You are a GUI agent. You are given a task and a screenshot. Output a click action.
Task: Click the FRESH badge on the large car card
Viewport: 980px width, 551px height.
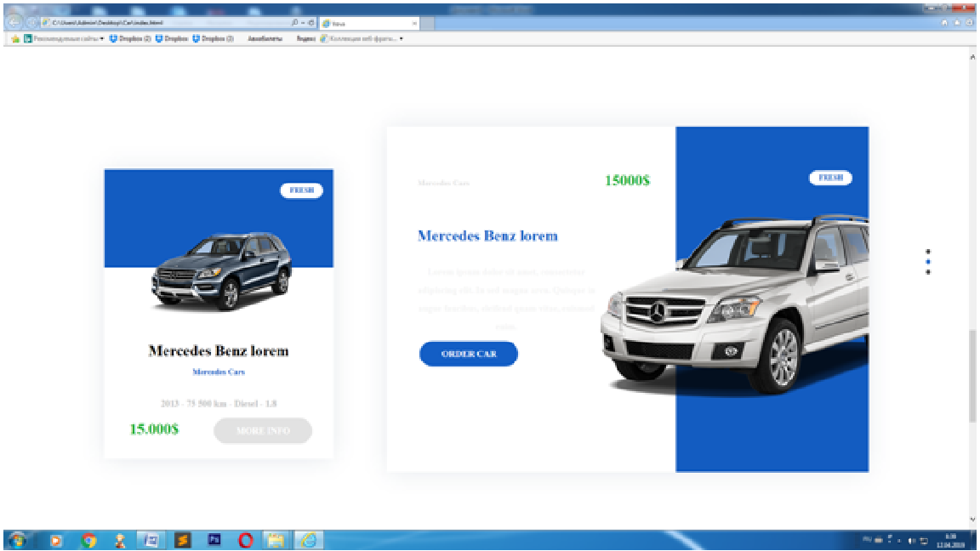[x=830, y=178]
